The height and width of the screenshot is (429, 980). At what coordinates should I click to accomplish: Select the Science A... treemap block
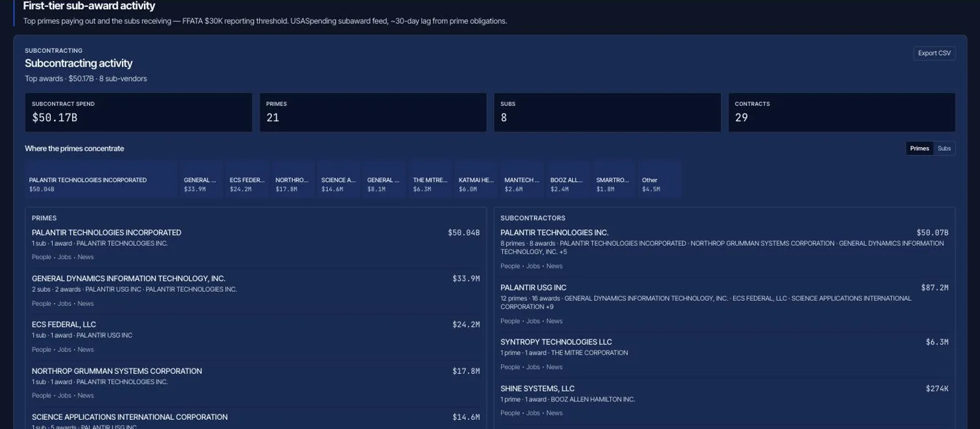(x=339, y=179)
